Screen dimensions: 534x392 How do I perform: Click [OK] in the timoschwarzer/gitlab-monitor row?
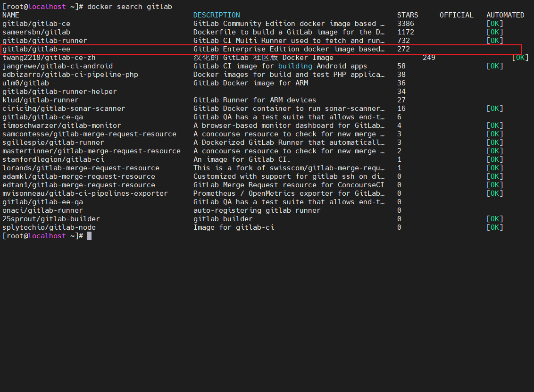pyautogui.click(x=495, y=125)
